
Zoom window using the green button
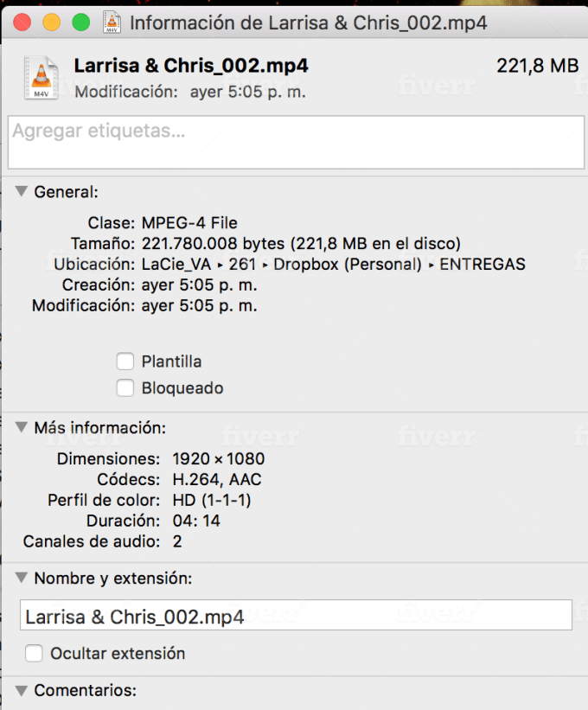81,22
